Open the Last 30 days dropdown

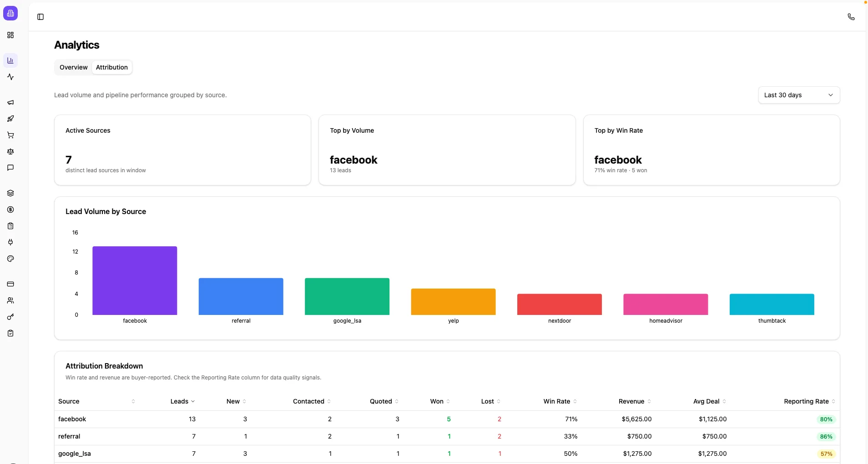799,95
